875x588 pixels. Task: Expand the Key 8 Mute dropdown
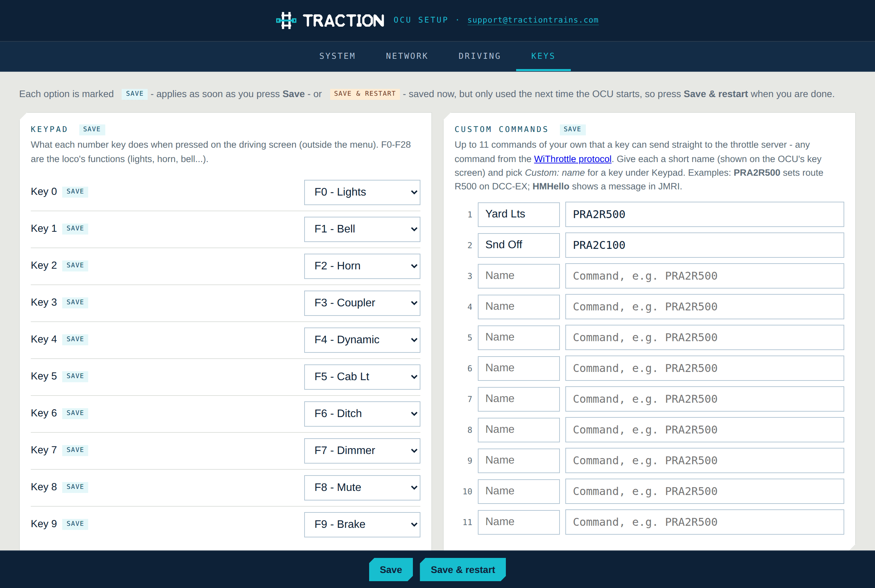point(362,487)
